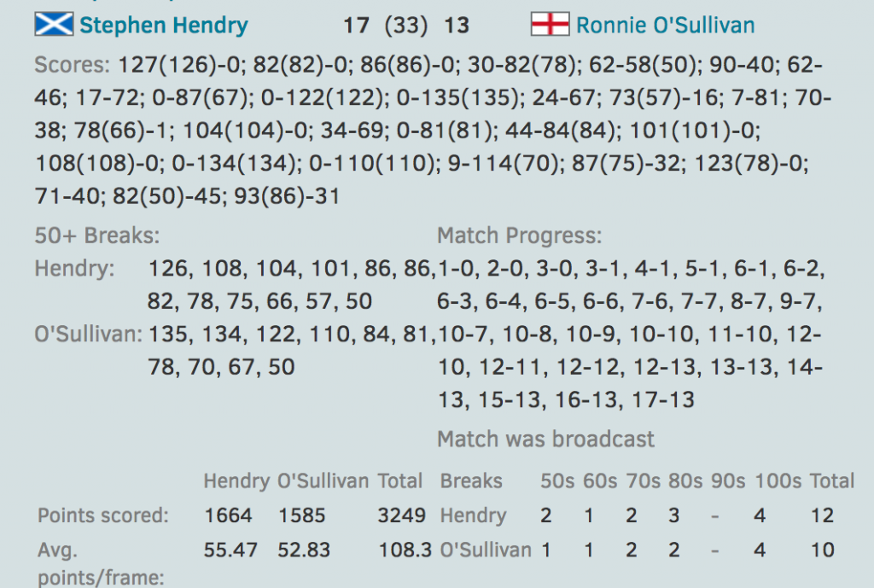The image size is (874, 588).
Task: Click the "Match was broadcast" text
Action: pos(546,440)
